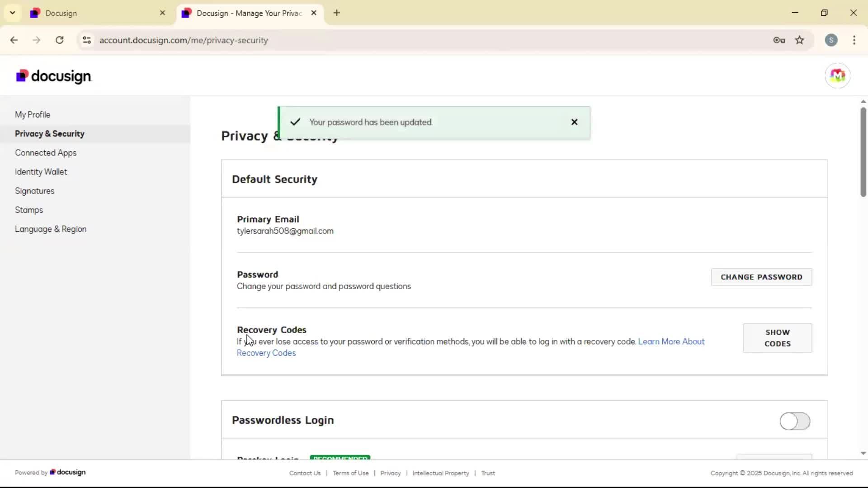868x488 pixels.
Task: Open Privacy footer link
Action: click(x=391, y=473)
